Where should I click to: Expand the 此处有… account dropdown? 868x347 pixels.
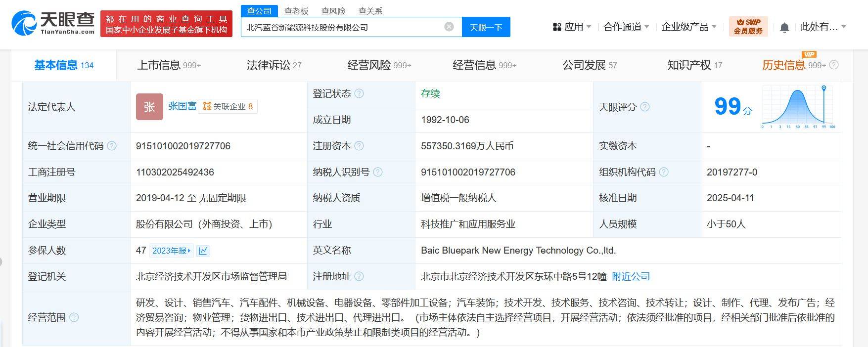(x=823, y=27)
